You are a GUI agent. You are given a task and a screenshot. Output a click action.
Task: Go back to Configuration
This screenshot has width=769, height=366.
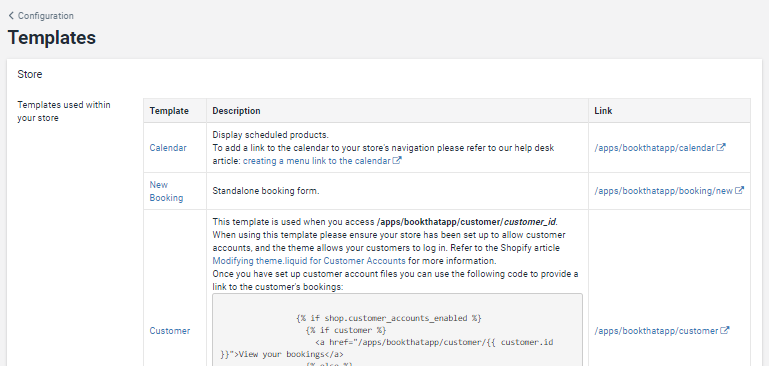(41, 16)
